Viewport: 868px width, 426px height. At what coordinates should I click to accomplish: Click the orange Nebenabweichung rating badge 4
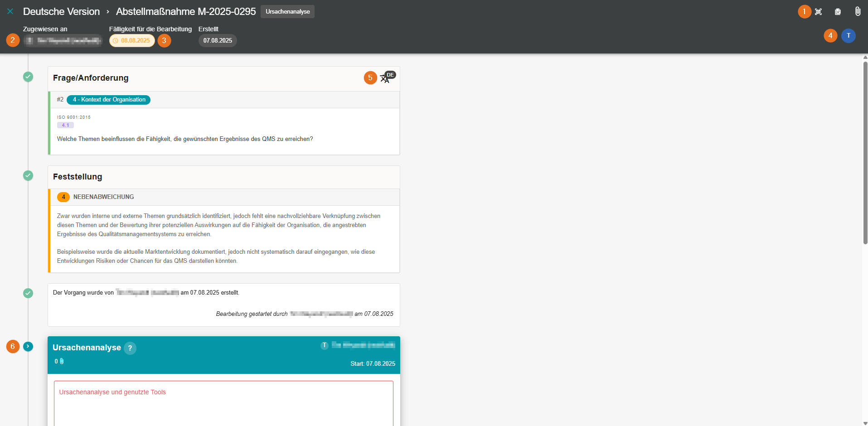coord(63,197)
